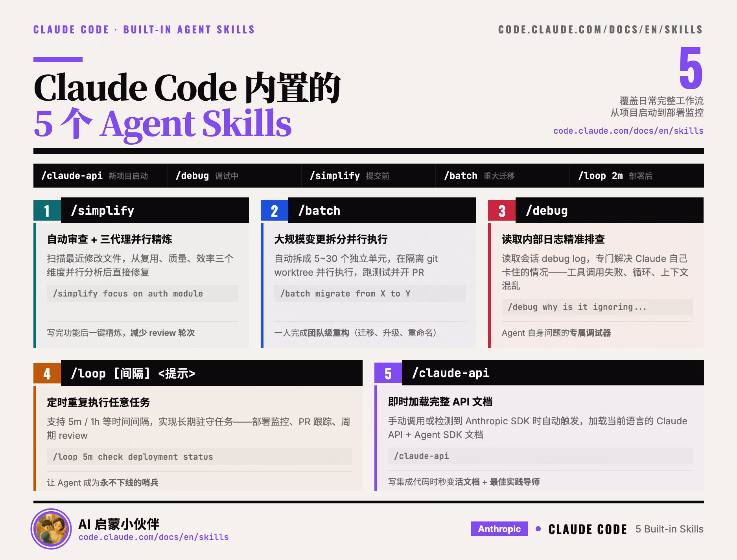Click the code snippet '/simplify focus on auth module'
The height and width of the screenshot is (560, 737).
tap(142, 294)
